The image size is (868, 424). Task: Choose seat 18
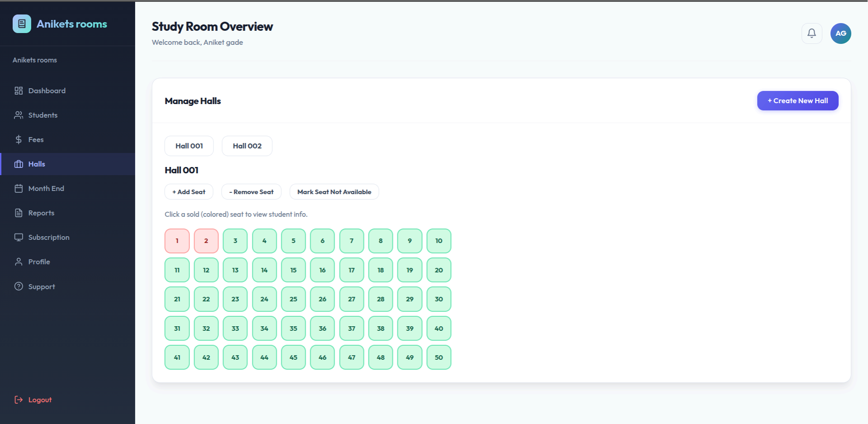tap(381, 270)
